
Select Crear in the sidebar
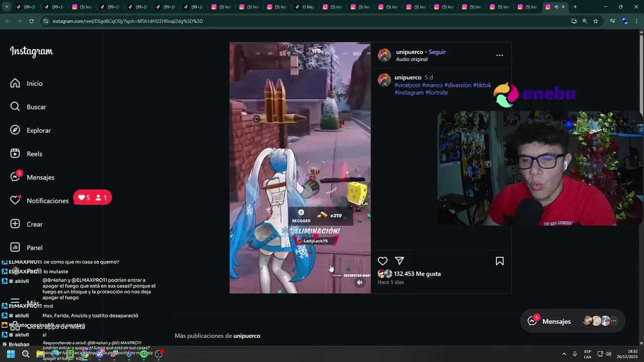(34, 224)
